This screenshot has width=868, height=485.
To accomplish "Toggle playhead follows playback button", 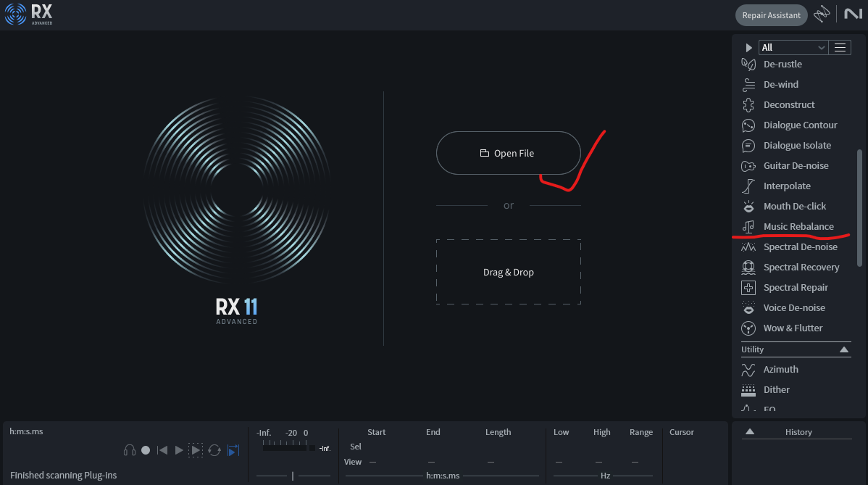I will point(233,450).
